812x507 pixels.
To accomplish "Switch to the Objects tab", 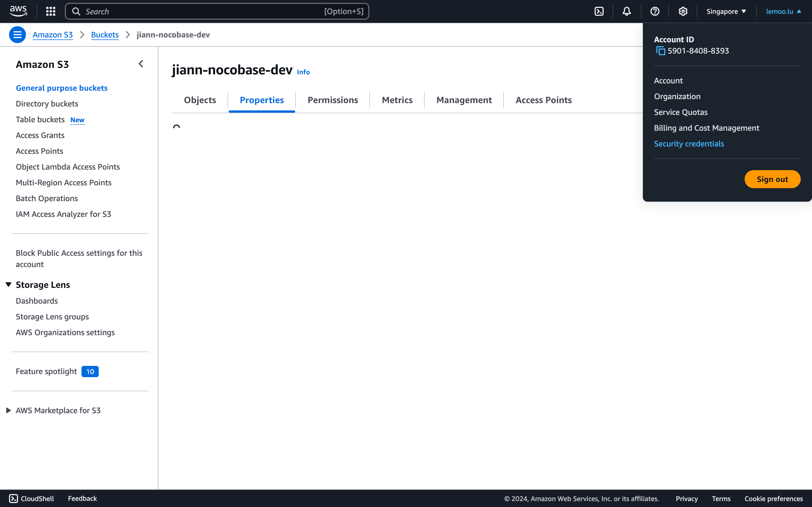I will (x=200, y=100).
